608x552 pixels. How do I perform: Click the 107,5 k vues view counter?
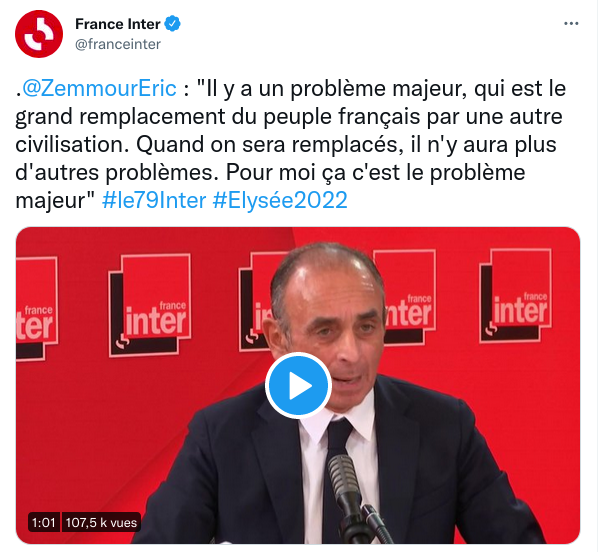pos(101,523)
